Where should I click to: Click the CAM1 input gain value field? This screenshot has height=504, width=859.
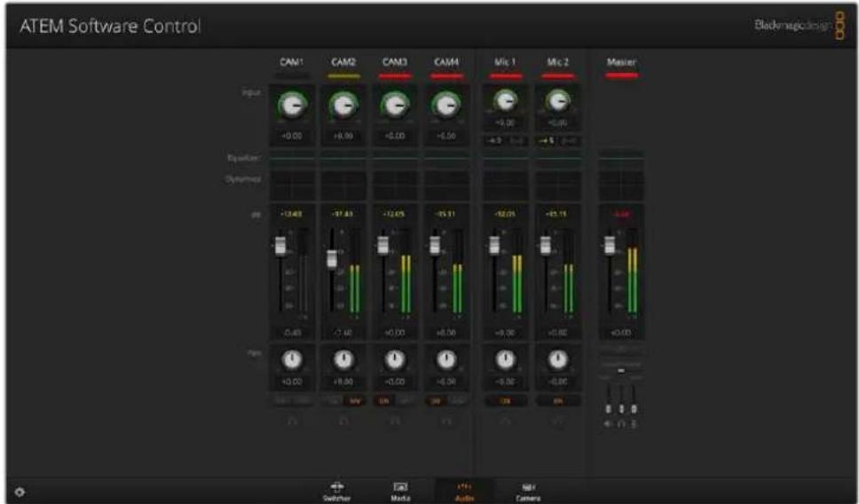coord(292,136)
